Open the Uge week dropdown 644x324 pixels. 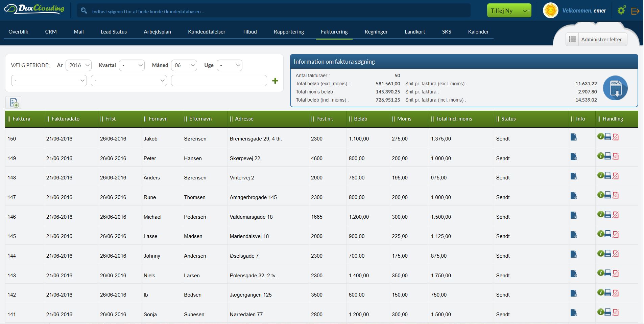click(230, 65)
